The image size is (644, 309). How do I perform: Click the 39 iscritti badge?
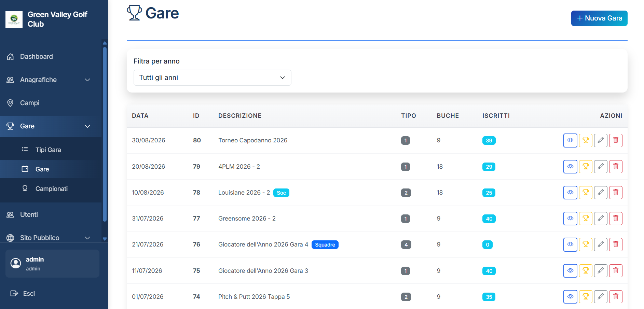[x=489, y=141]
